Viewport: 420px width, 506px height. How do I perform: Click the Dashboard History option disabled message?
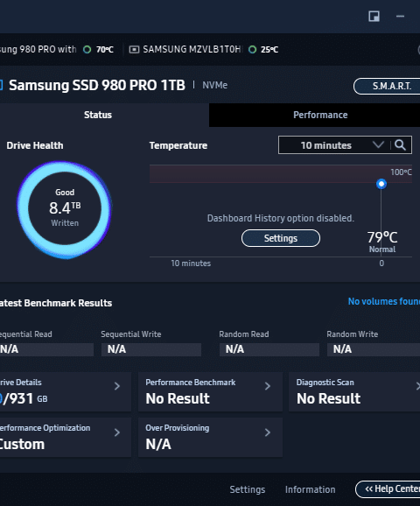click(x=281, y=218)
